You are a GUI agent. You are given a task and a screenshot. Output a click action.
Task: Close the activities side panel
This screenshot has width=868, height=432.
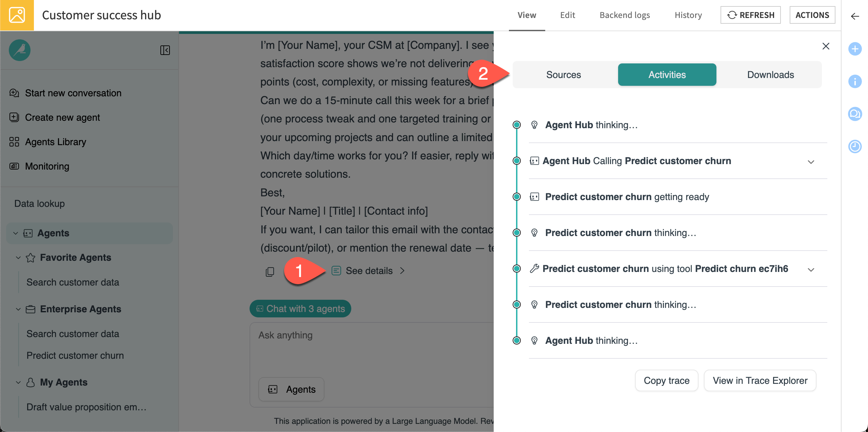826,46
